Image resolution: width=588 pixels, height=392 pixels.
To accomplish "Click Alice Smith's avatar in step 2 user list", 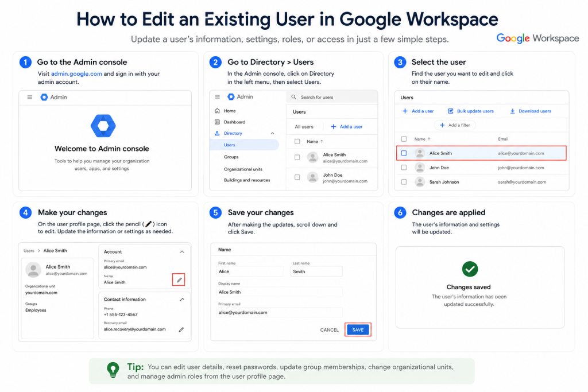I will [x=312, y=157].
